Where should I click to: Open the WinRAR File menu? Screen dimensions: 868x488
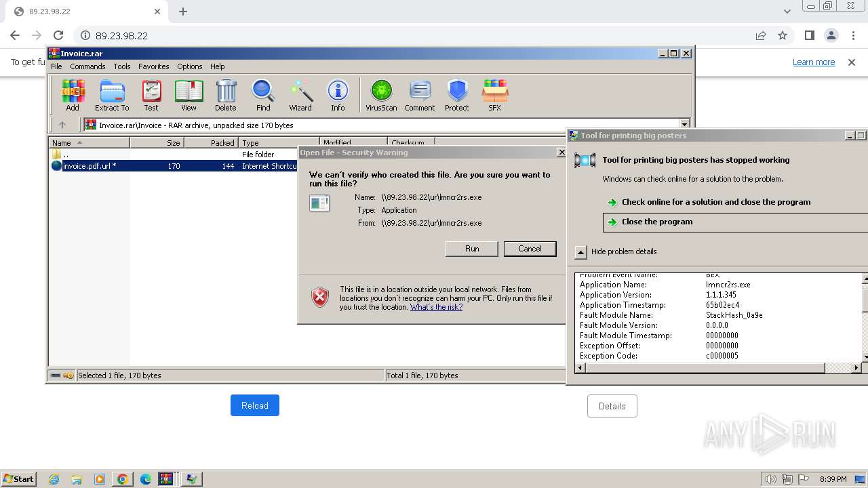pyautogui.click(x=56, y=66)
